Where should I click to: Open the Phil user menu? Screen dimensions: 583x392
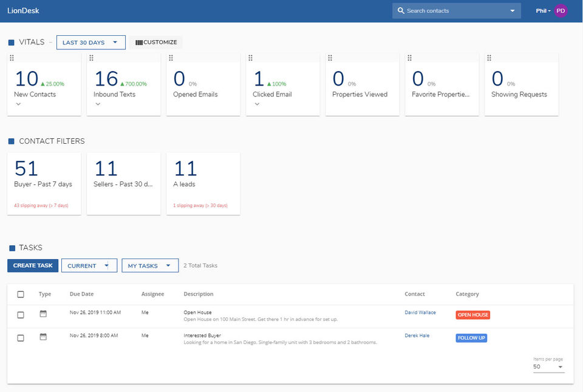click(543, 11)
